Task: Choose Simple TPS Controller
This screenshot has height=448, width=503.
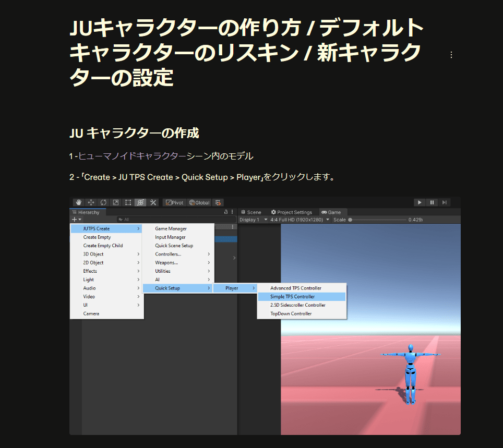Action: click(302, 297)
